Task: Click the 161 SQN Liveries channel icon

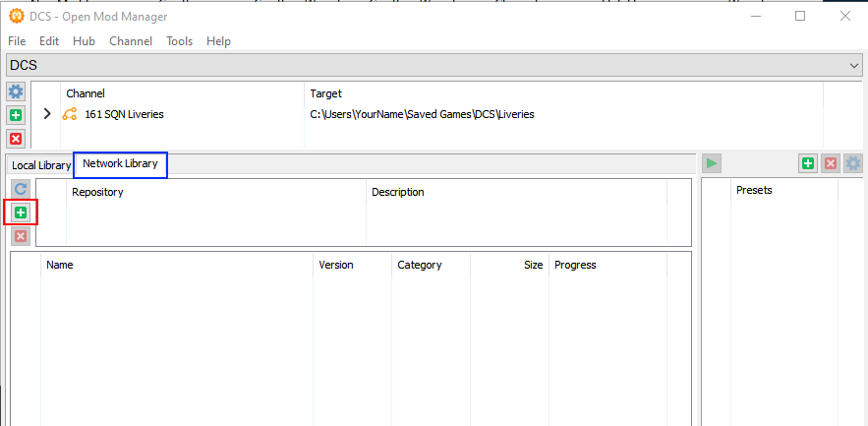Action: (69, 115)
